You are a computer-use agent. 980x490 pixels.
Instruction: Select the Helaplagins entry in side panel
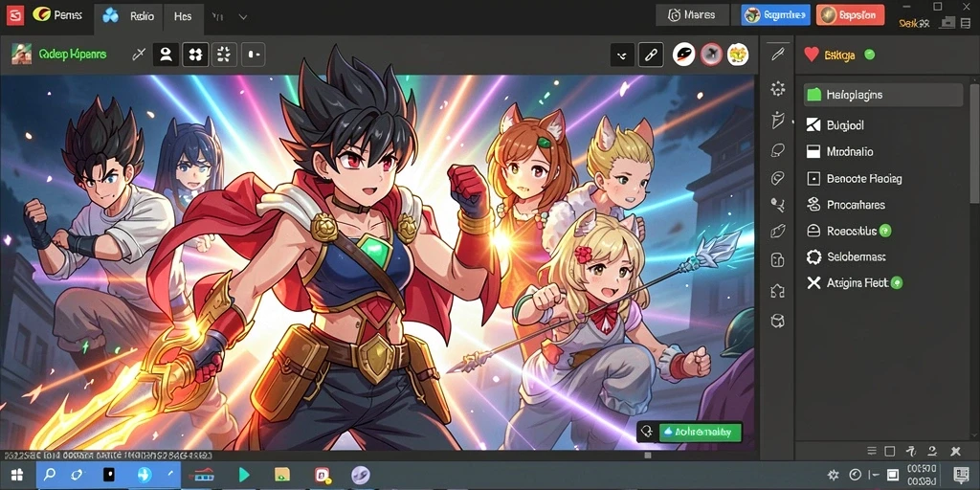882,95
